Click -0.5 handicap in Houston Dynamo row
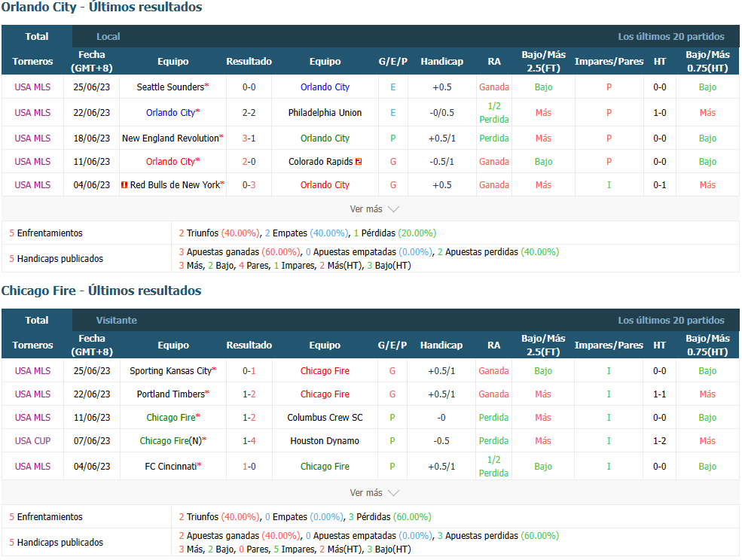 point(441,441)
